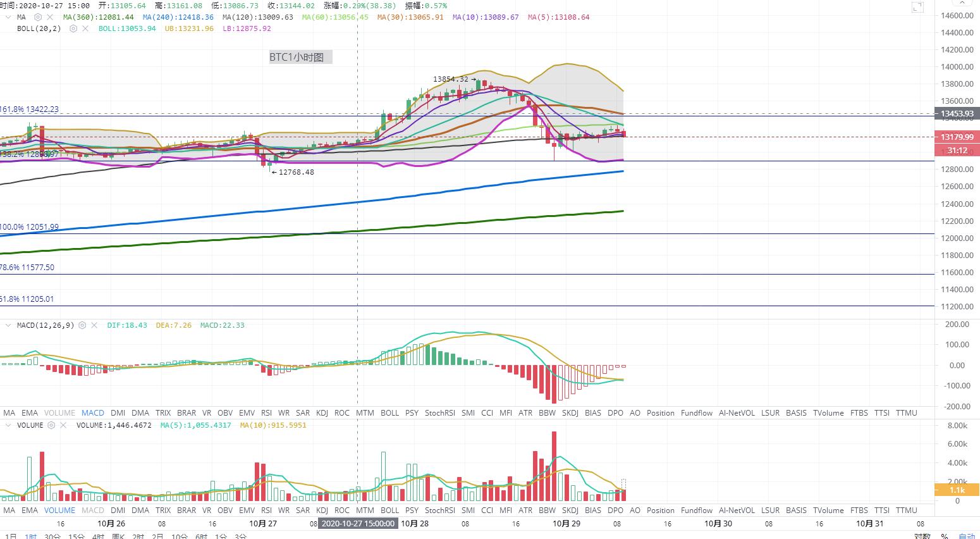Enable Fundflow indicator in volume pane bar

696,510
